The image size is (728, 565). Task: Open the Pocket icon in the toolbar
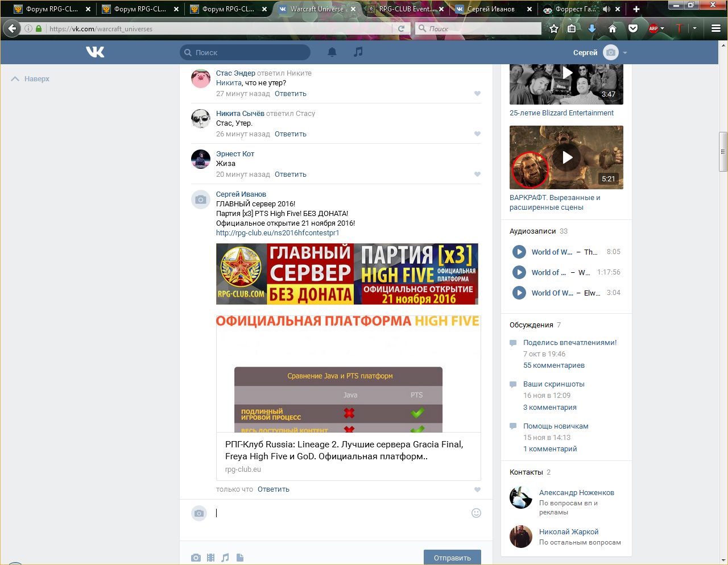(633, 28)
